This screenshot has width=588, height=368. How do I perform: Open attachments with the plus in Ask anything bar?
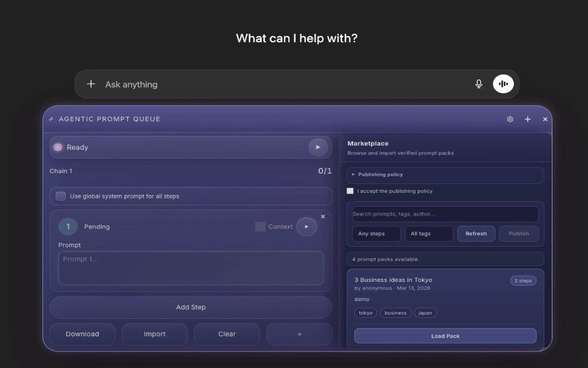point(90,84)
